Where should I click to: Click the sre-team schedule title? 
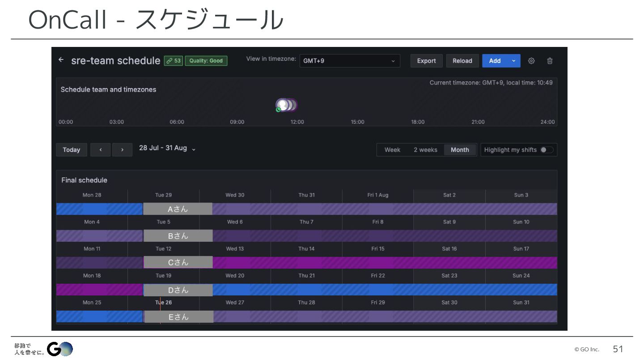115,61
